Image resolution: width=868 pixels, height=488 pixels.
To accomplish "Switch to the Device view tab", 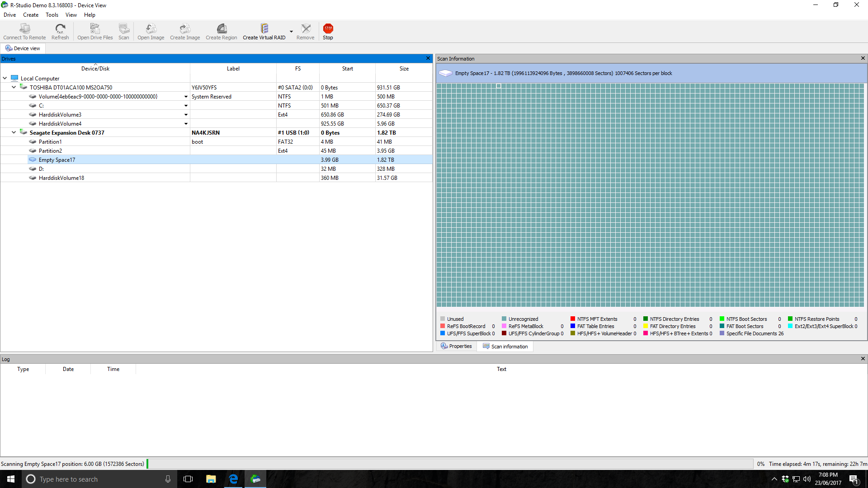I will click(x=23, y=48).
